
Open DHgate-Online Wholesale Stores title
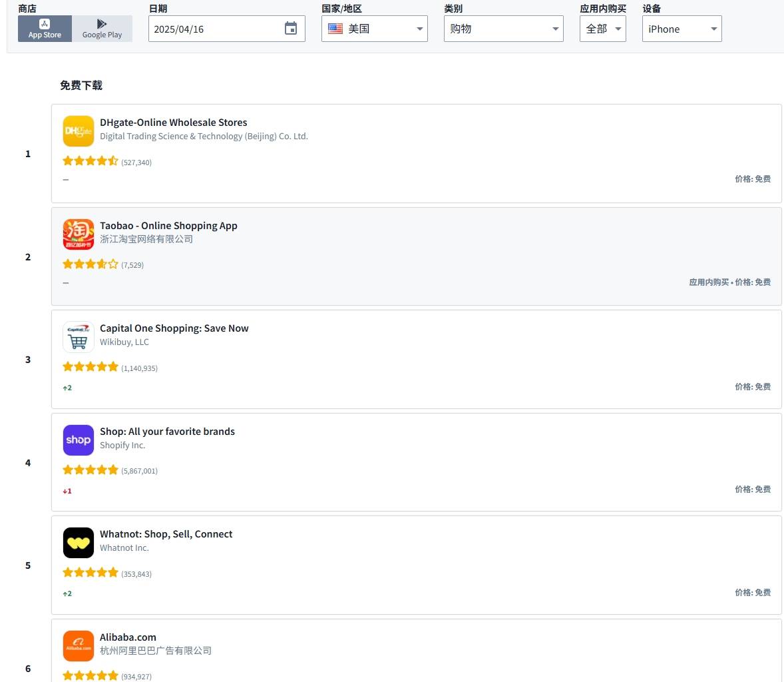[174, 123]
